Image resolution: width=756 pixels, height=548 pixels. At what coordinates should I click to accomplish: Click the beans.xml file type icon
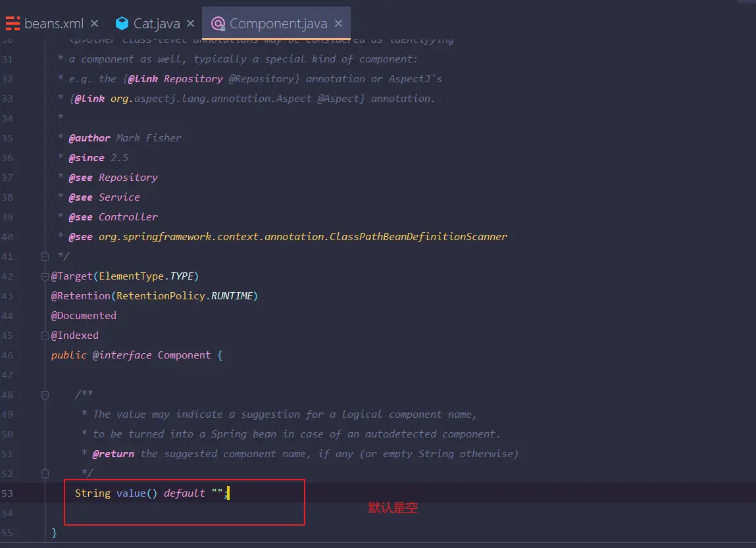point(13,23)
